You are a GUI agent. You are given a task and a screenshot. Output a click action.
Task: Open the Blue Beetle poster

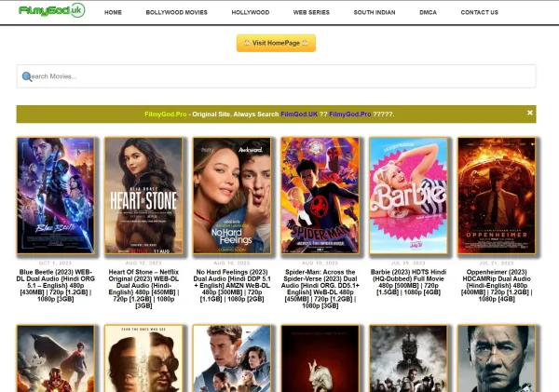[x=56, y=196]
